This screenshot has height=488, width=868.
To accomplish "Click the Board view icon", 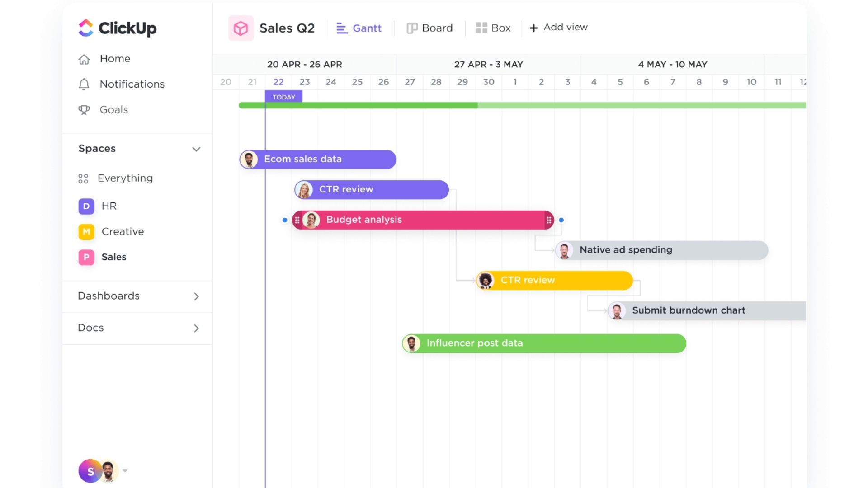I will (412, 28).
